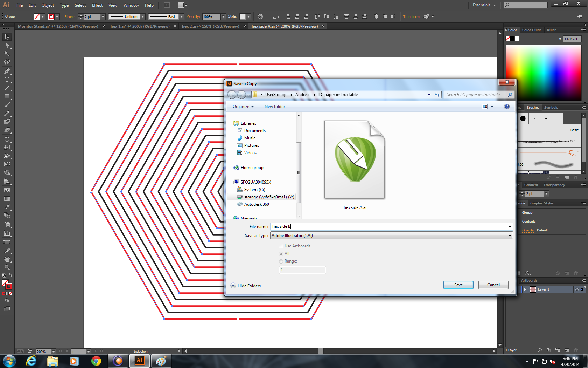The image size is (588, 368).
Task: Select the Paintbrush tool
Action: point(7,105)
